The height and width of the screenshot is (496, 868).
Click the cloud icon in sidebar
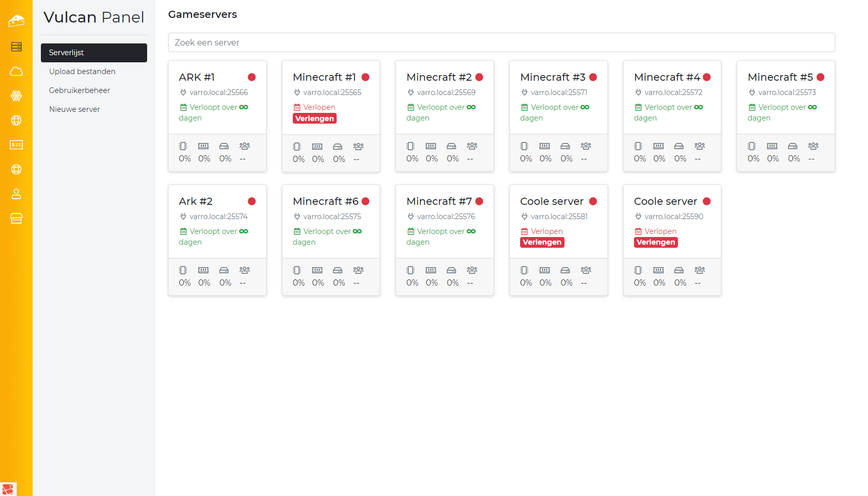point(16,72)
